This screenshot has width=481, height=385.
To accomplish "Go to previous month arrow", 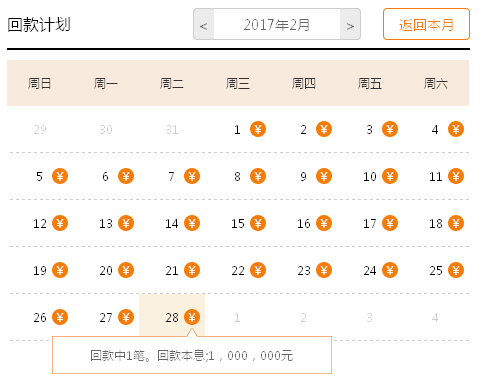I will click(203, 24).
